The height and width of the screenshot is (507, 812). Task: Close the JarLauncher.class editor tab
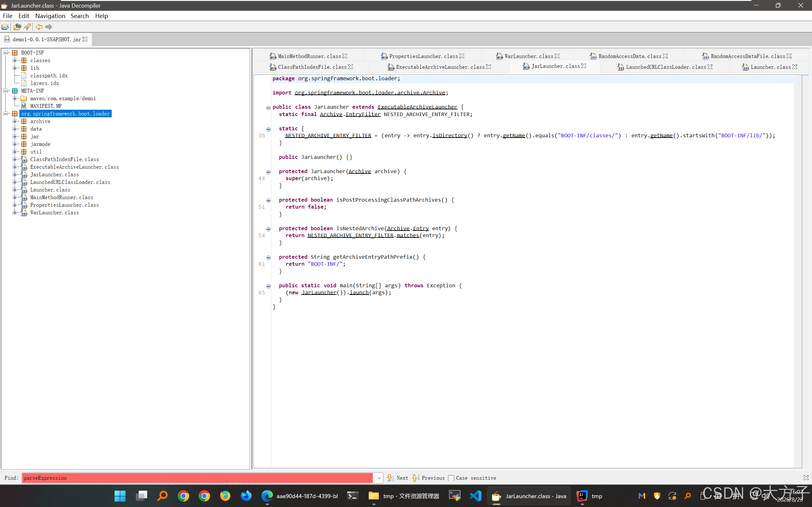(584, 66)
